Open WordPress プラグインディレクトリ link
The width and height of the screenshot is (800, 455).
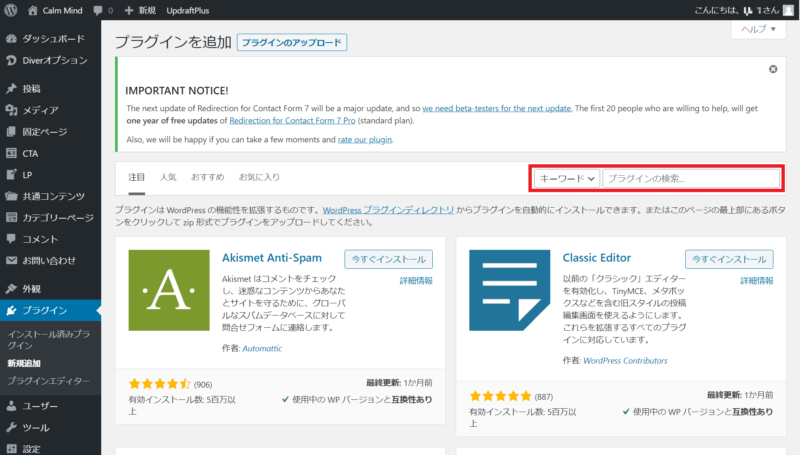pyautogui.click(x=388, y=210)
